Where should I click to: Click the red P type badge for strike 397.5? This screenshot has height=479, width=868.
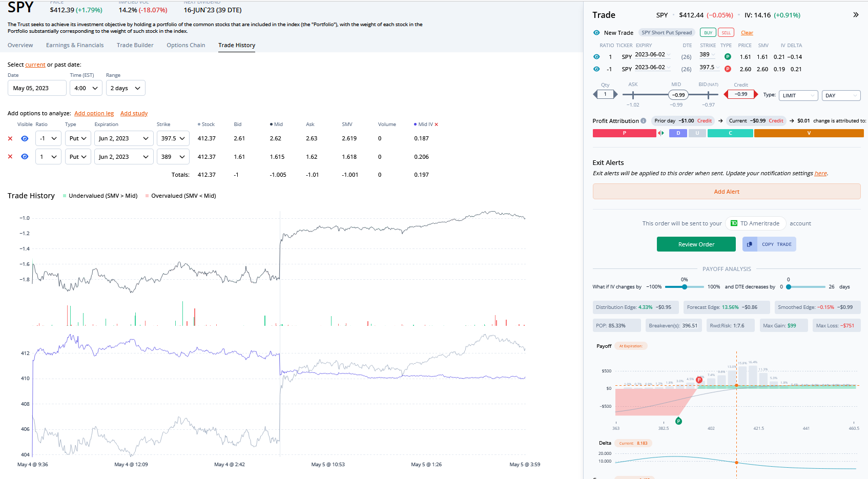(x=728, y=69)
